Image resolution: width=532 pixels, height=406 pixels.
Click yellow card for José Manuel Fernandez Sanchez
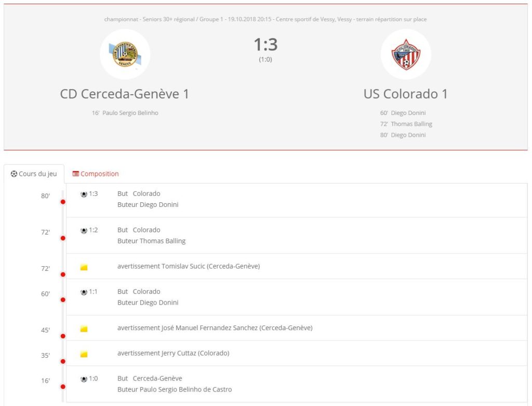click(x=84, y=329)
